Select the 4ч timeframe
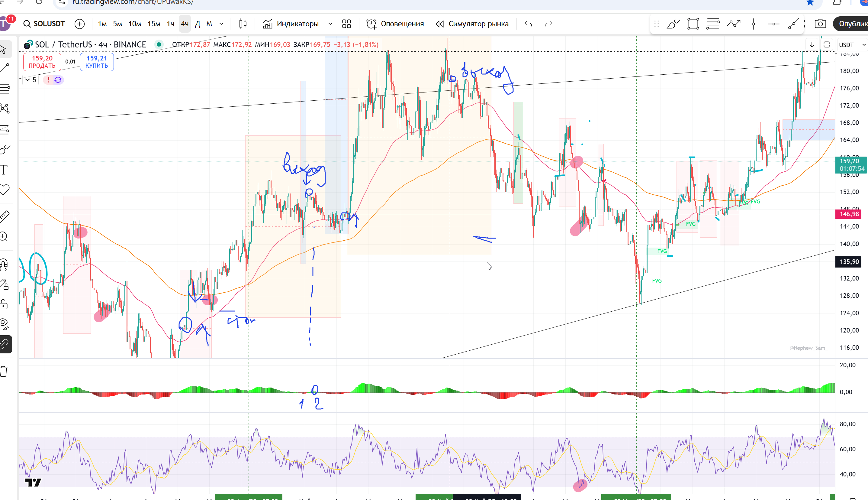 pos(185,24)
